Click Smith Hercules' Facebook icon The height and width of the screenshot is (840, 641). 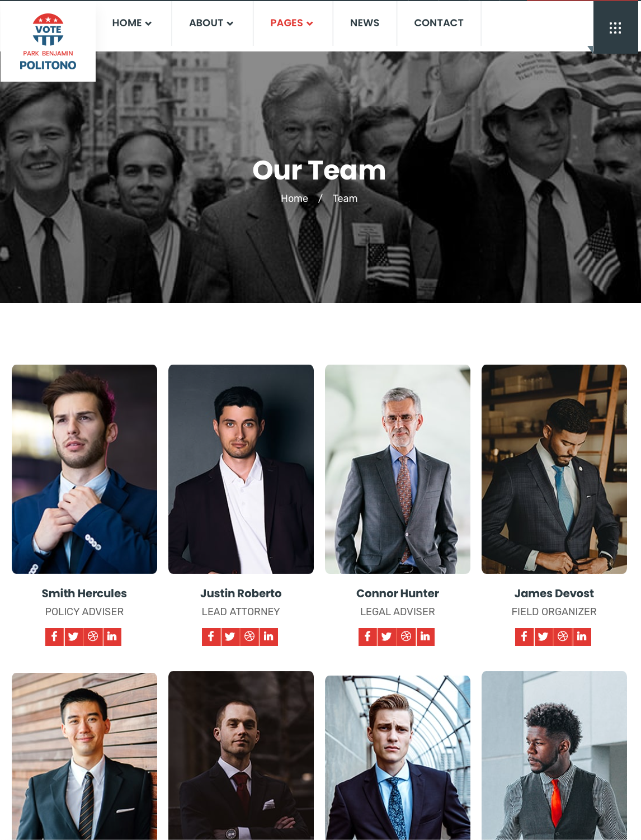coord(54,636)
